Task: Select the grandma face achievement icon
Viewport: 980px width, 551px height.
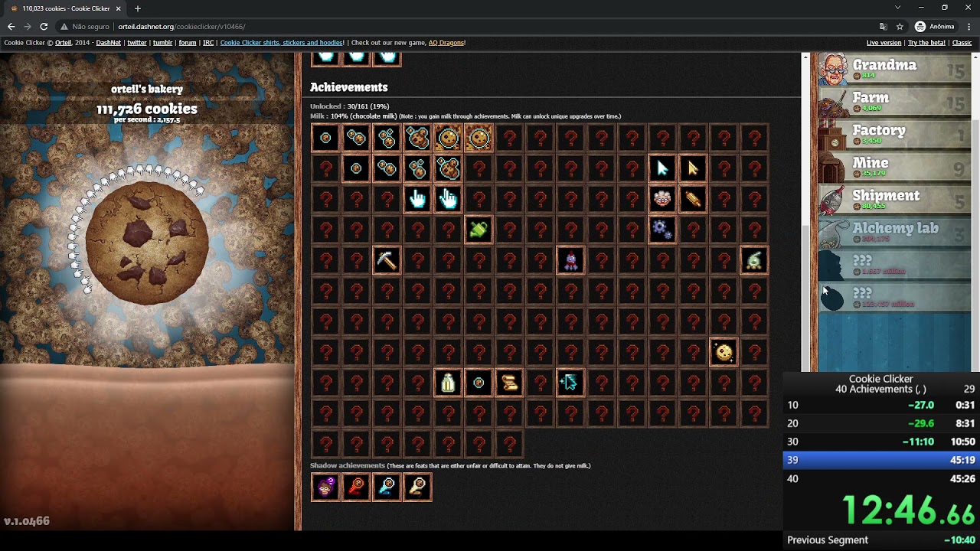Action: 662,199
